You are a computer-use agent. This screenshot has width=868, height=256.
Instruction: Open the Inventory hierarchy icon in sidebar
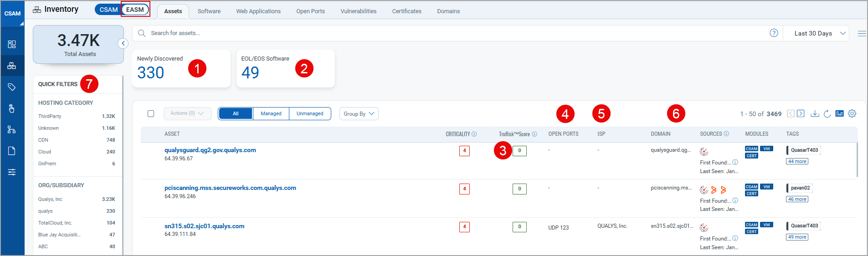12,66
